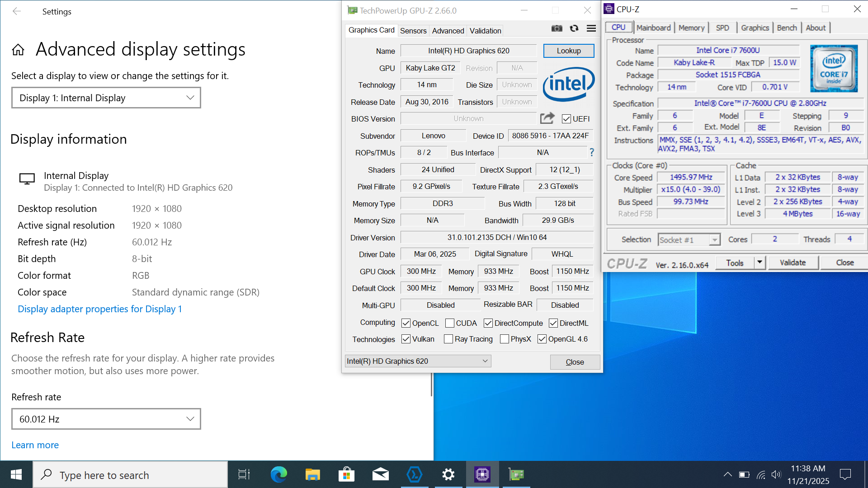The height and width of the screenshot is (488, 868).
Task: Expand the Display 1 Internal Display dropdown
Action: 106,98
